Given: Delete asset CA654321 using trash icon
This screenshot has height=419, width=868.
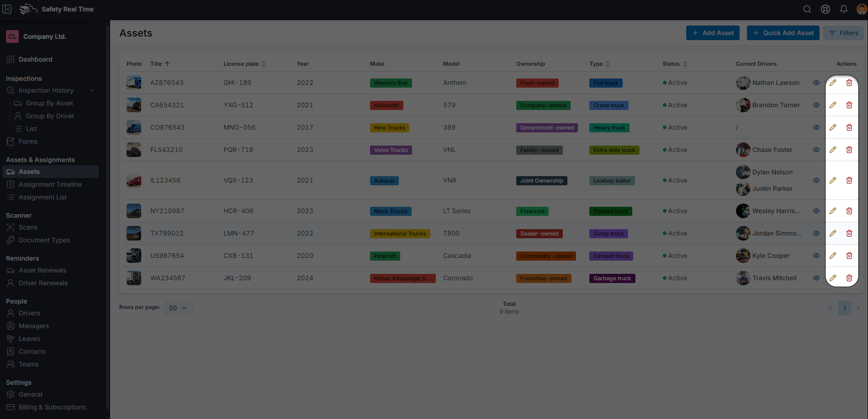Looking at the screenshot, I should click(x=849, y=105).
